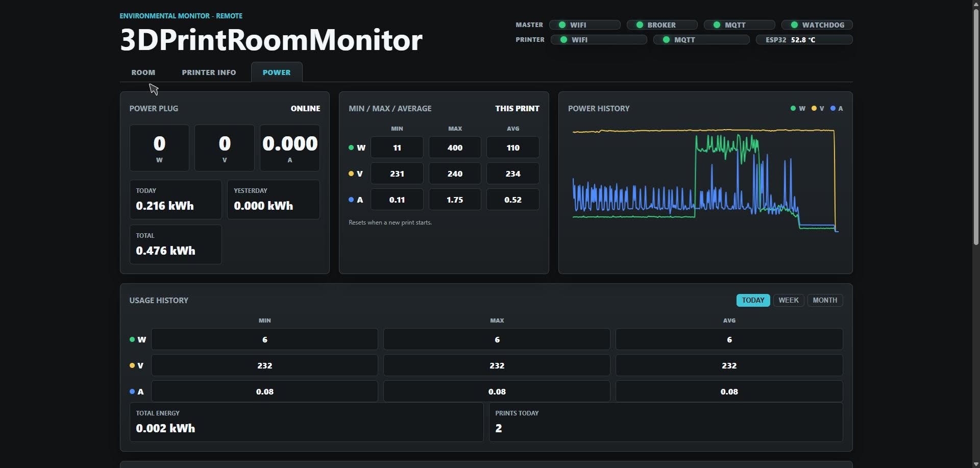Click the TOTAL 0.476 kWh tile

[x=176, y=244]
